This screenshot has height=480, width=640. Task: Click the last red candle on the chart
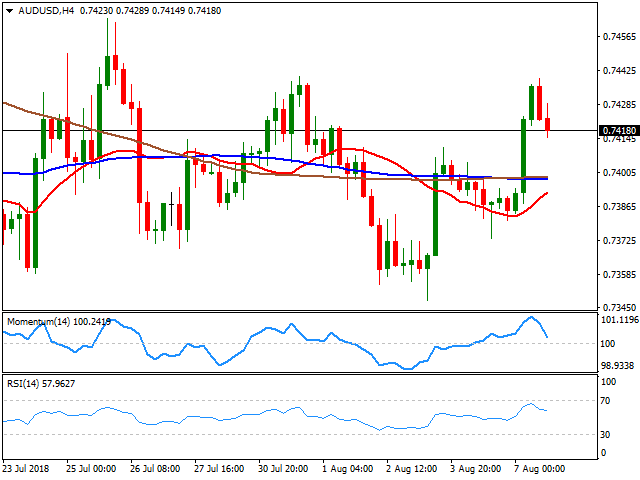(x=548, y=123)
